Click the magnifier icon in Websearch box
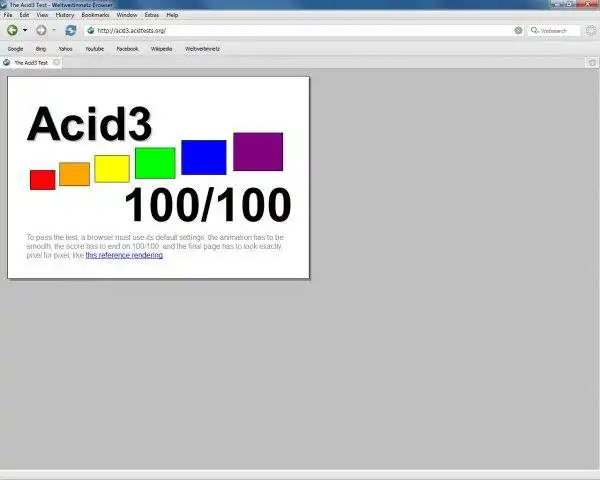The image size is (600, 480). pyautogui.click(x=534, y=30)
